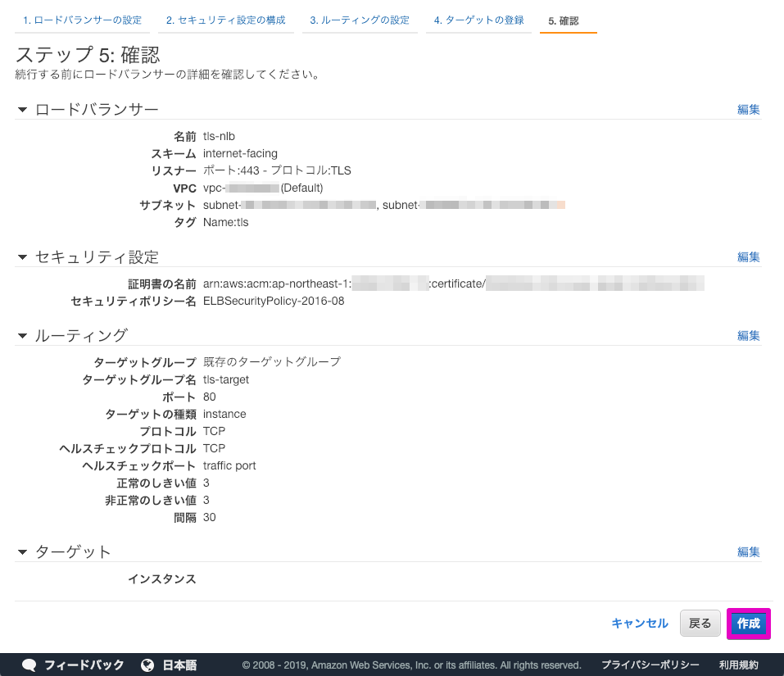Screen dimensions: 784x676
Task: Open step 3 ルーティングの設定
Action: 360,20
